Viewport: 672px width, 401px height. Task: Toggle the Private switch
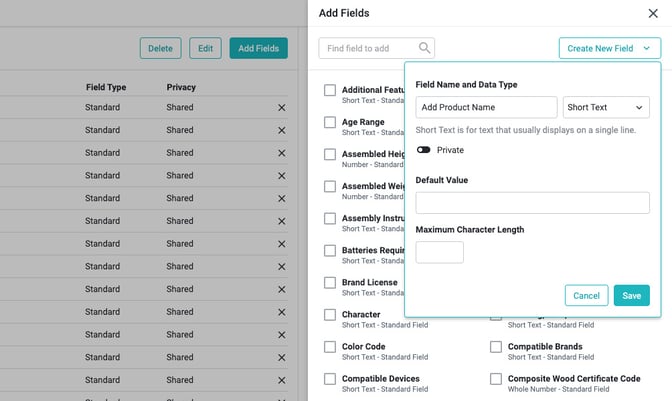[x=424, y=150]
